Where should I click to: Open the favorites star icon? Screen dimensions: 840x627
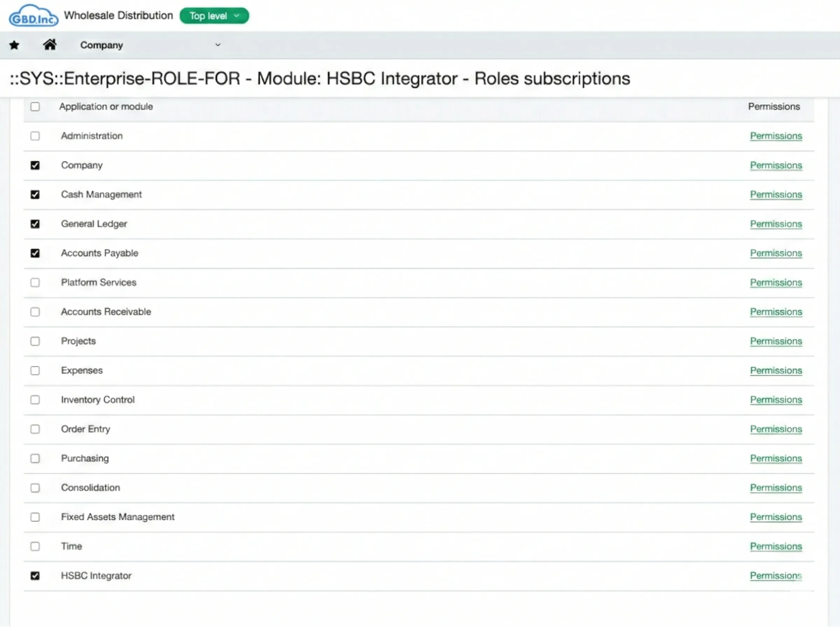(x=14, y=45)
